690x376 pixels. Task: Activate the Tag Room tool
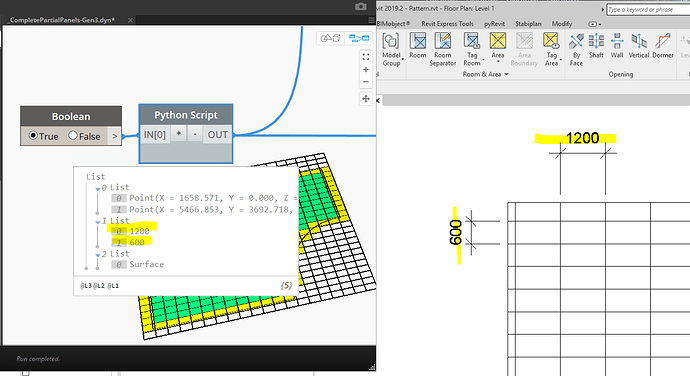pyautogui.click(x=472, y=49)
